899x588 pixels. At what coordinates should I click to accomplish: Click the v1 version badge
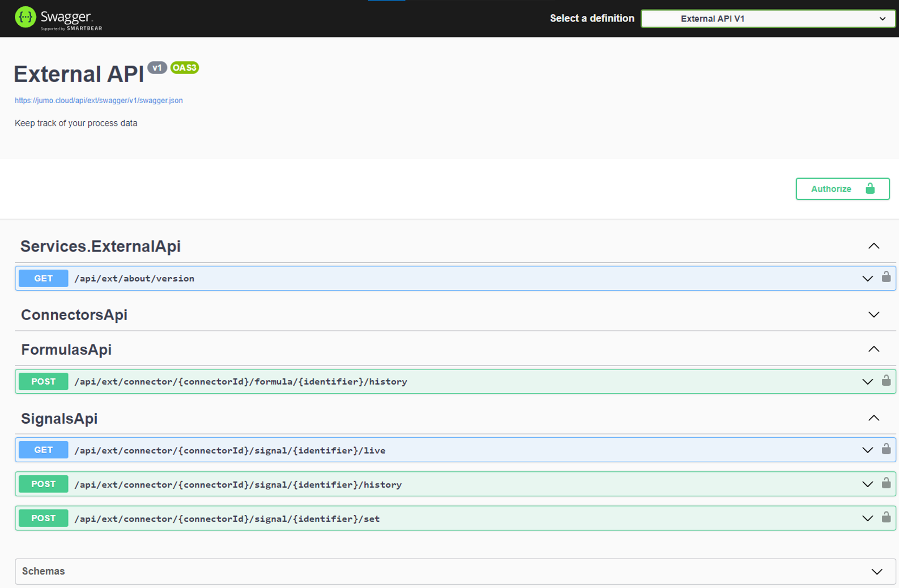pos(157,67)
